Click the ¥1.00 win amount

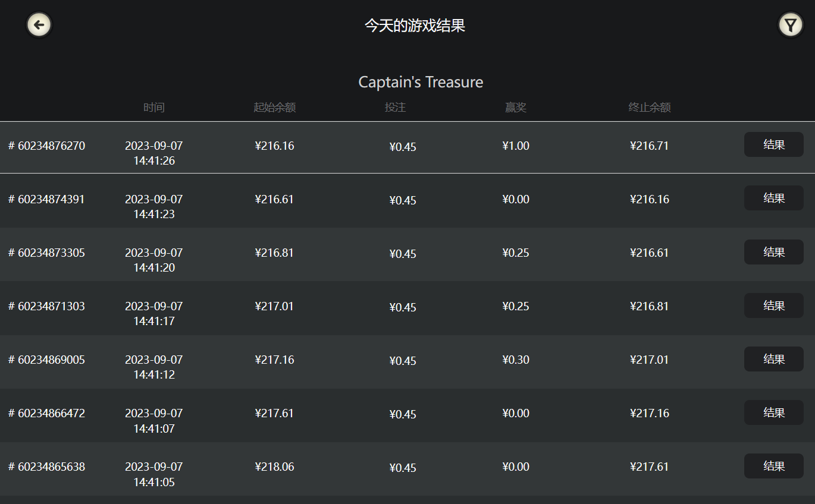[x=516, y=146]
